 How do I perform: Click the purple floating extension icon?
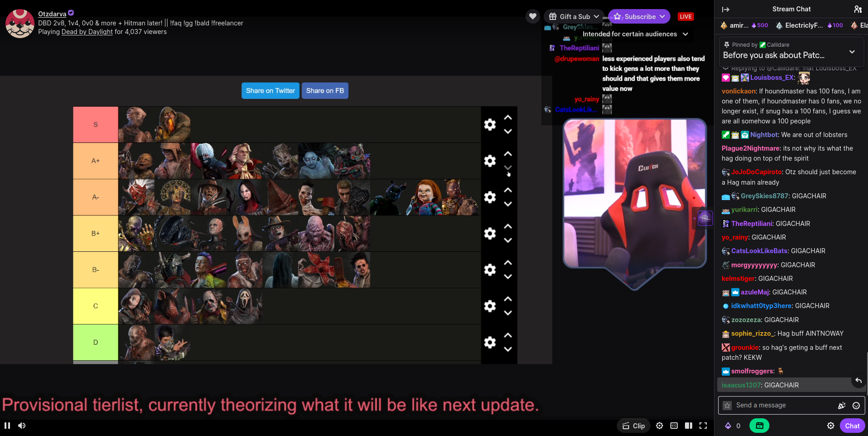pos(704,219)
